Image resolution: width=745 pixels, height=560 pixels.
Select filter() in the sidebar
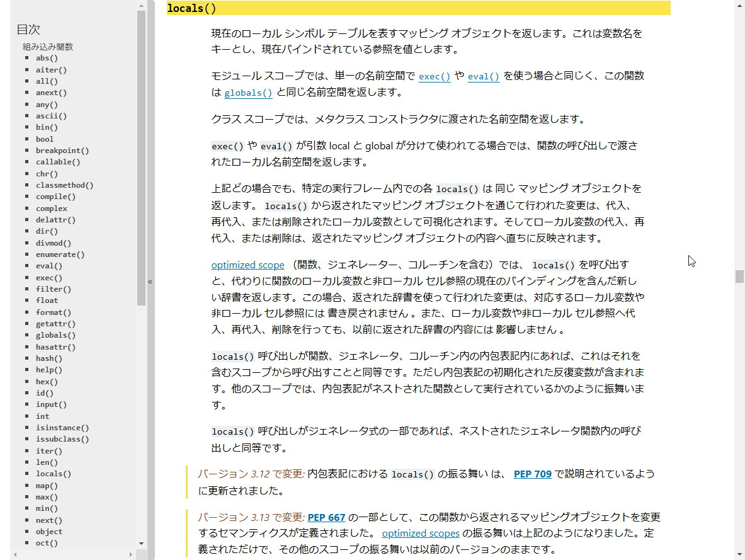tap(54, 289)
